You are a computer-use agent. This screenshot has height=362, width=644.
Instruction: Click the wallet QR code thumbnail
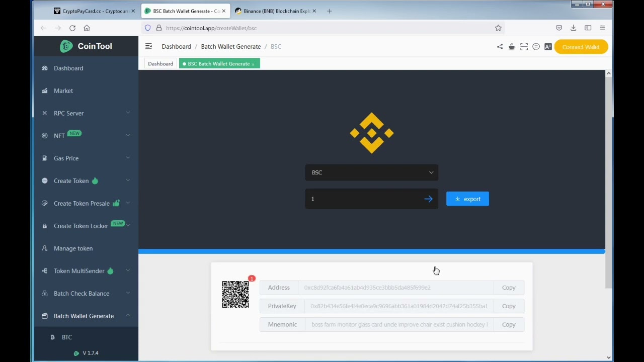click(x=235, y=294)
